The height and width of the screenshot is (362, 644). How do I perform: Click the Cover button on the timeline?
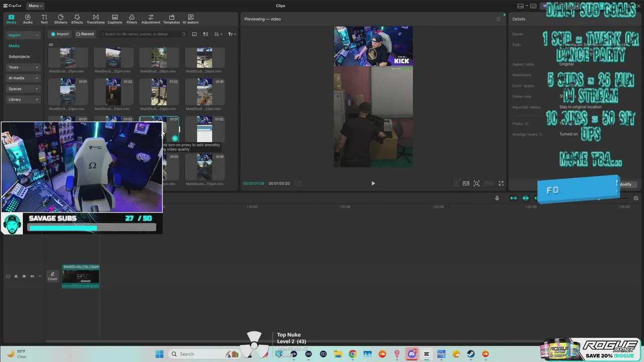coord(52,276)
